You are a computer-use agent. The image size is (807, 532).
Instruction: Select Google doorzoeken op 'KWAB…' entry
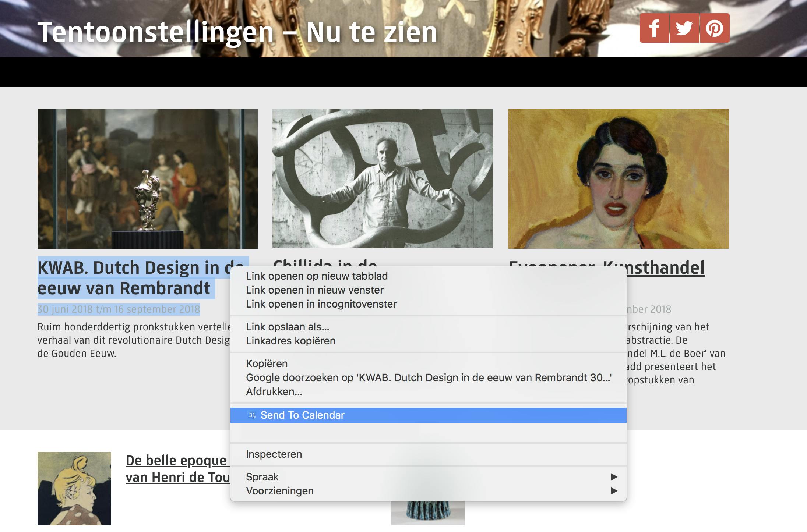click(429, 378)
